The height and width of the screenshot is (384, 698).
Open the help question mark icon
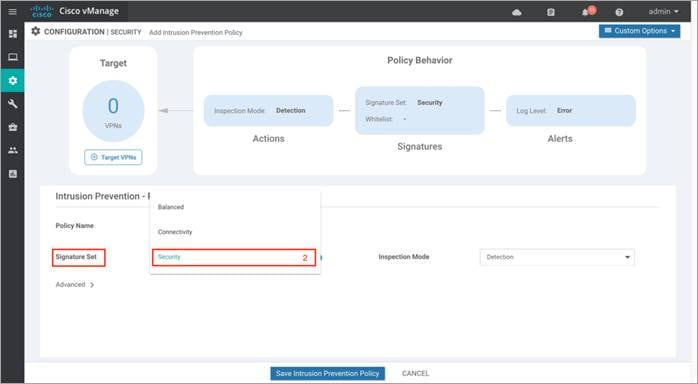point(619,12)
